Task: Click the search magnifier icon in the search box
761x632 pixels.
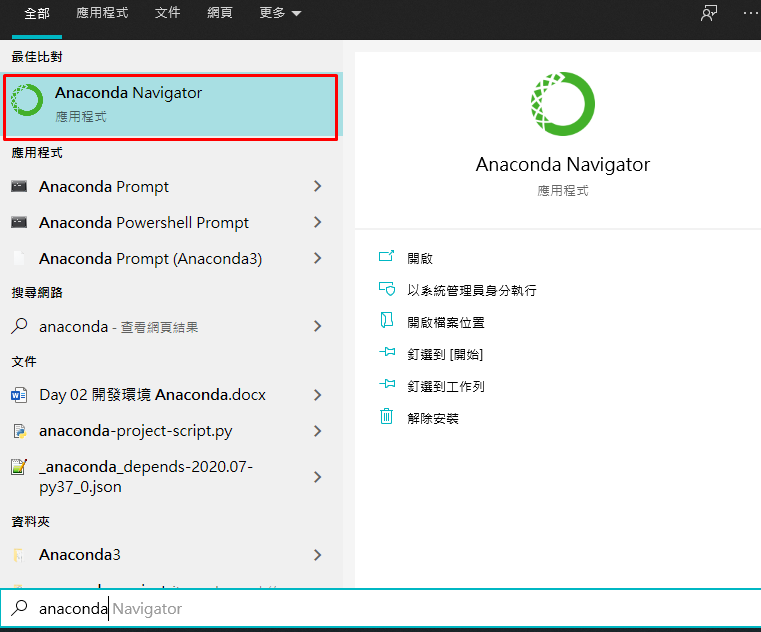Action: pyautogui.click(x=19, y=608)
